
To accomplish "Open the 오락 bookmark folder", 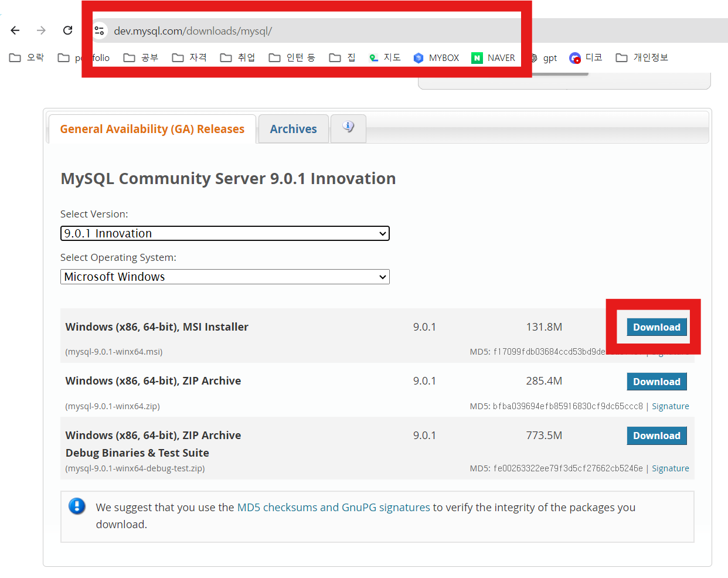I will click(27, 57).
